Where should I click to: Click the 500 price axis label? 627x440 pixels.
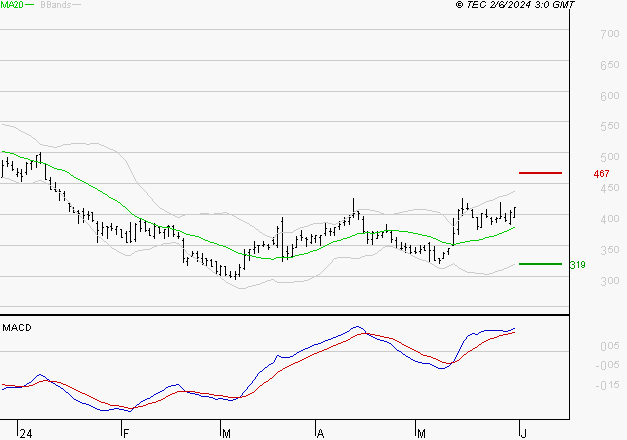[x=610, y=157]
